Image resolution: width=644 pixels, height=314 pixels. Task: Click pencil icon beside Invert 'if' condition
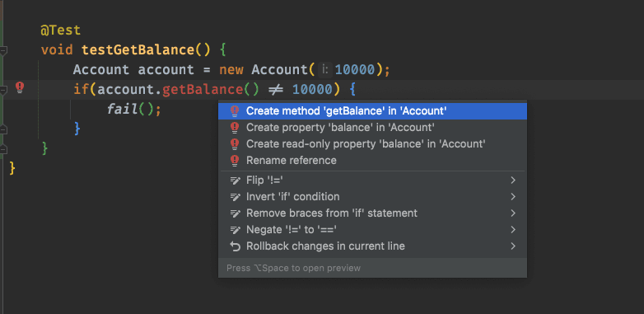235,196
